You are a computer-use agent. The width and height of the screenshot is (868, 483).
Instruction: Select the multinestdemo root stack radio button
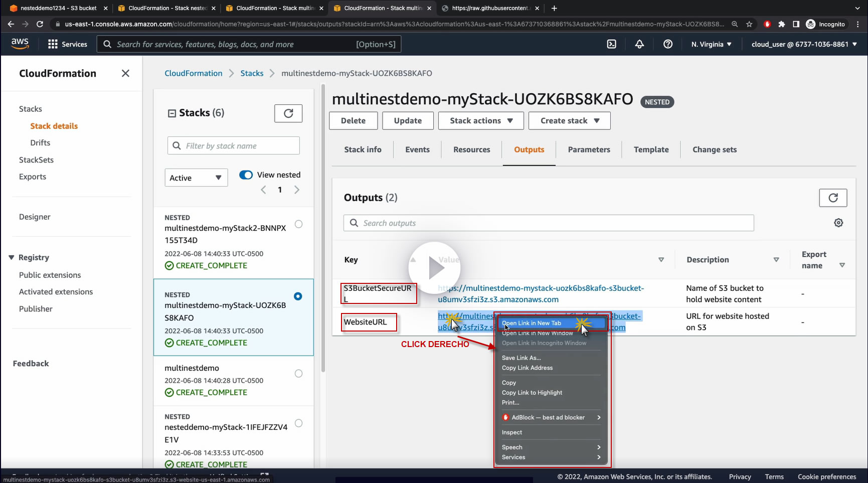[x=298, y=374]
